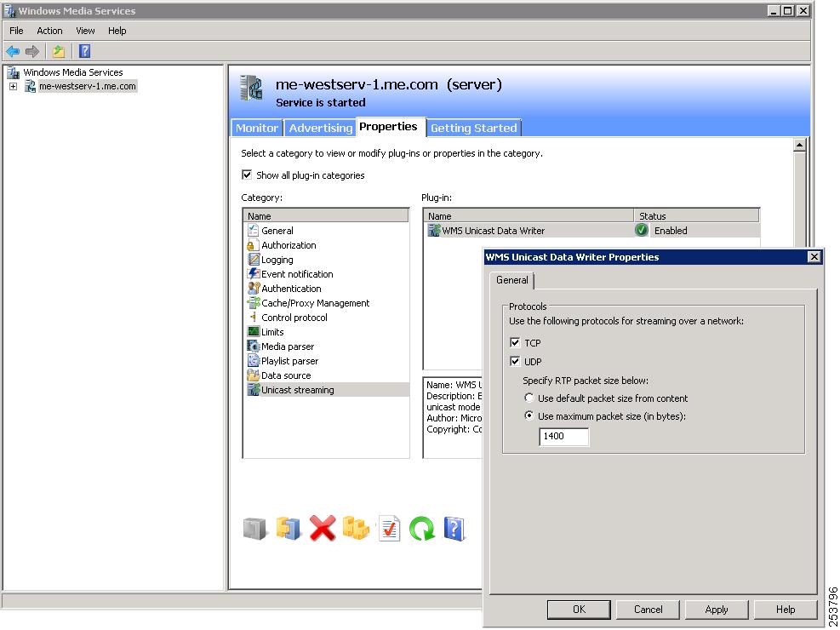Screen dimensions: 840x630
Task: Click the Status column header
Action: [696, 216]
